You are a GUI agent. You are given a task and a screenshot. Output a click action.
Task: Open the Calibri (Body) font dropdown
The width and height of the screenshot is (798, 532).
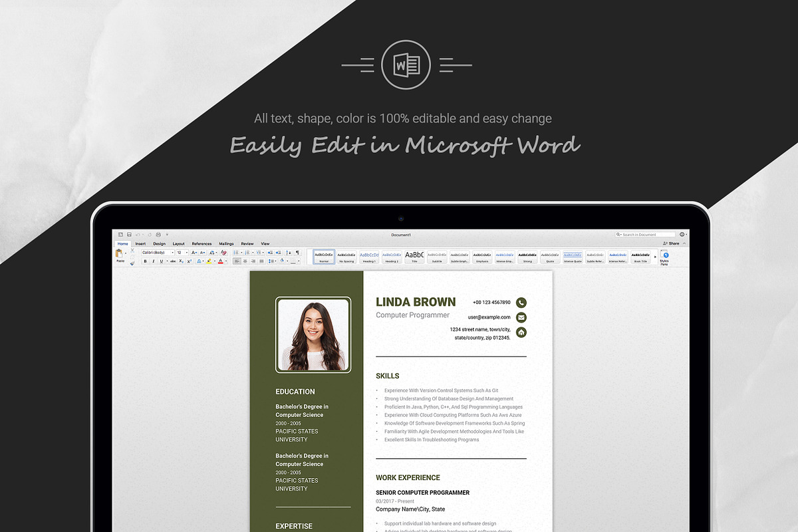click(x=172, y=253)
